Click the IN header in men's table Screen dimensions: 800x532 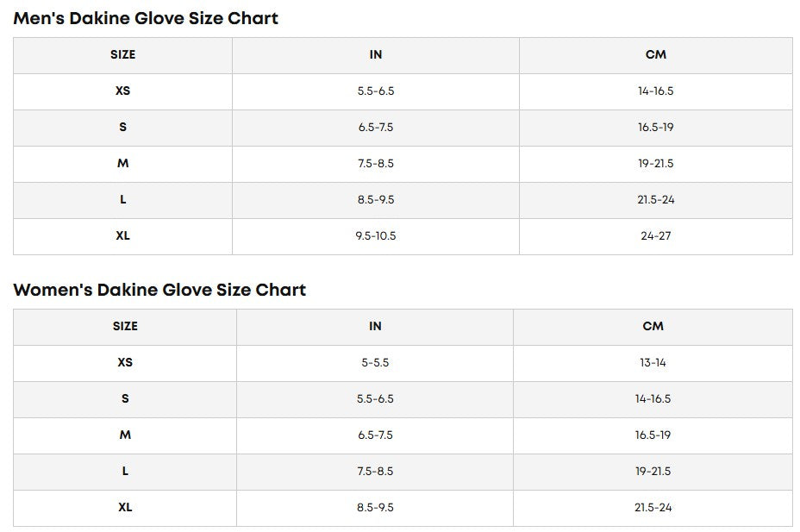pos(375,54)
